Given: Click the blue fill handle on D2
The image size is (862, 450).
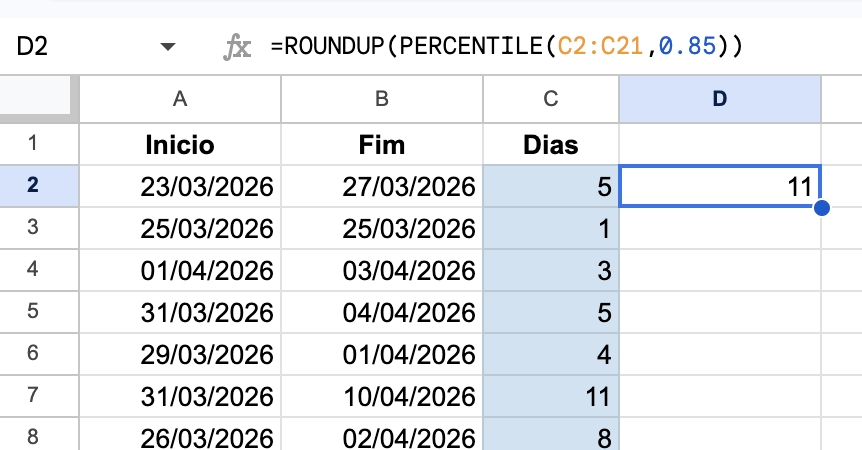Looking at the screenshot, I should 822,208.
